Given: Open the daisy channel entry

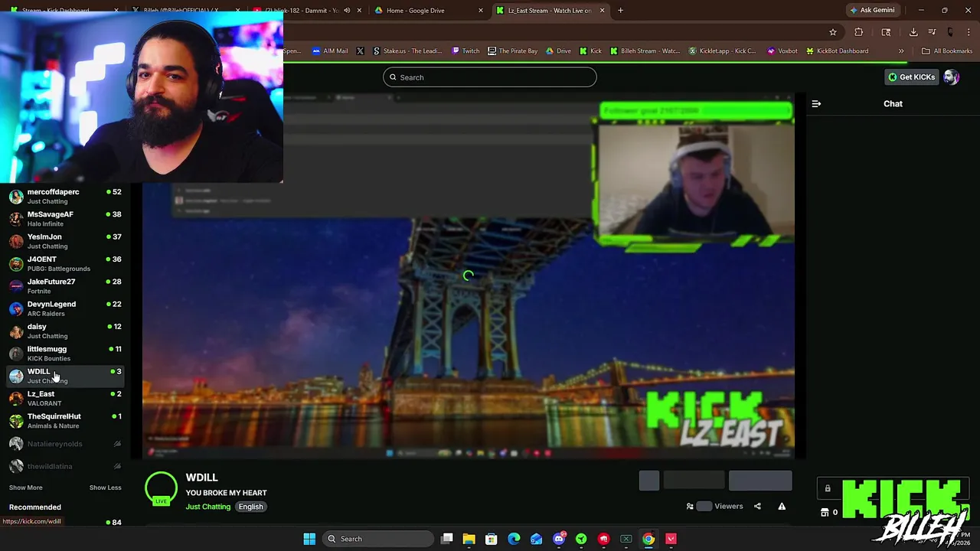Looking at the screenshot, I should point(65,331).
